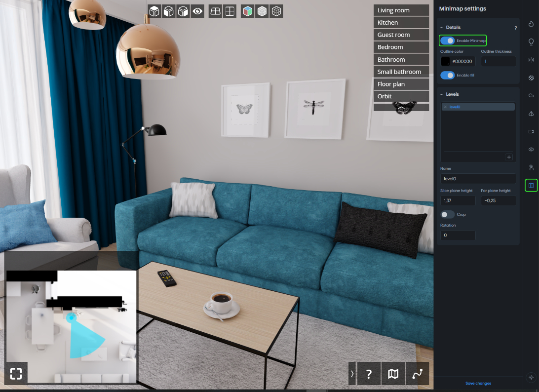Open the black outline color swatch
This screenshot has width=539, height=392.
(x=445, y=62)
